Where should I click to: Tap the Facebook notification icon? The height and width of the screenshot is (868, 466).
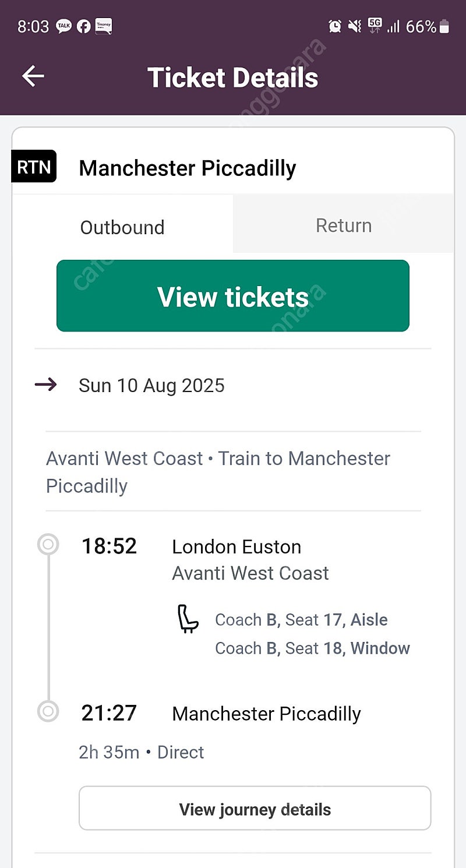83,26
